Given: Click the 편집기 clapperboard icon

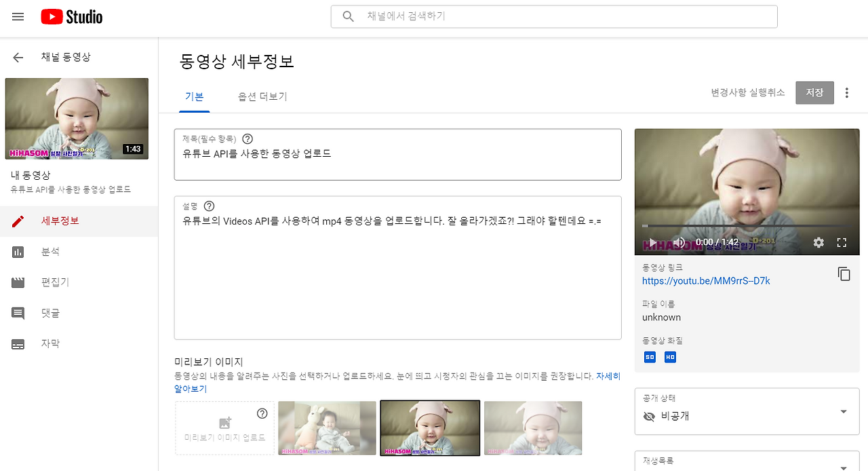Looking at the screenshot, I should 18,282.
